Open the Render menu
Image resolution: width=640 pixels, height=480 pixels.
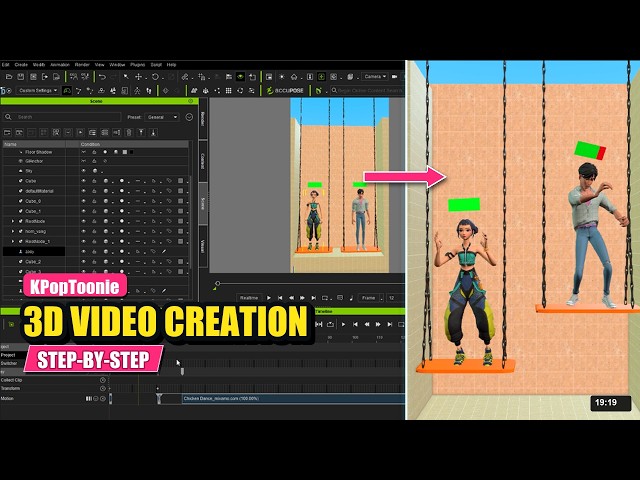pos(82,64)
